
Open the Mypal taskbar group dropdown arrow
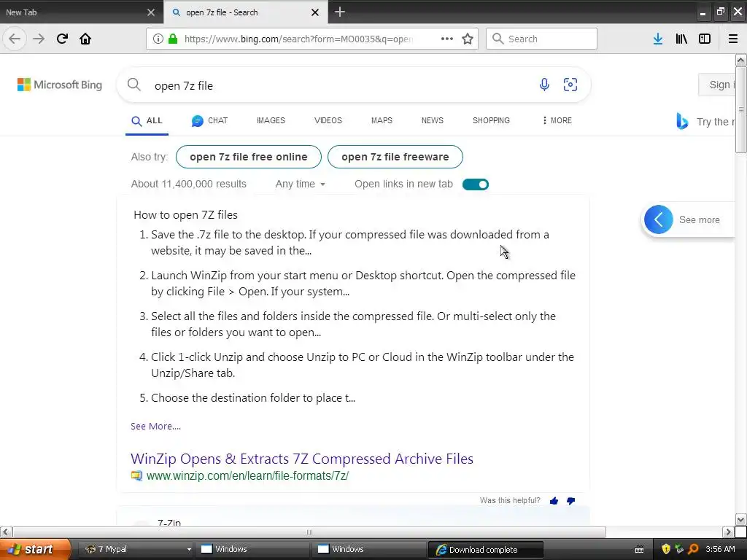pos(189,550)
